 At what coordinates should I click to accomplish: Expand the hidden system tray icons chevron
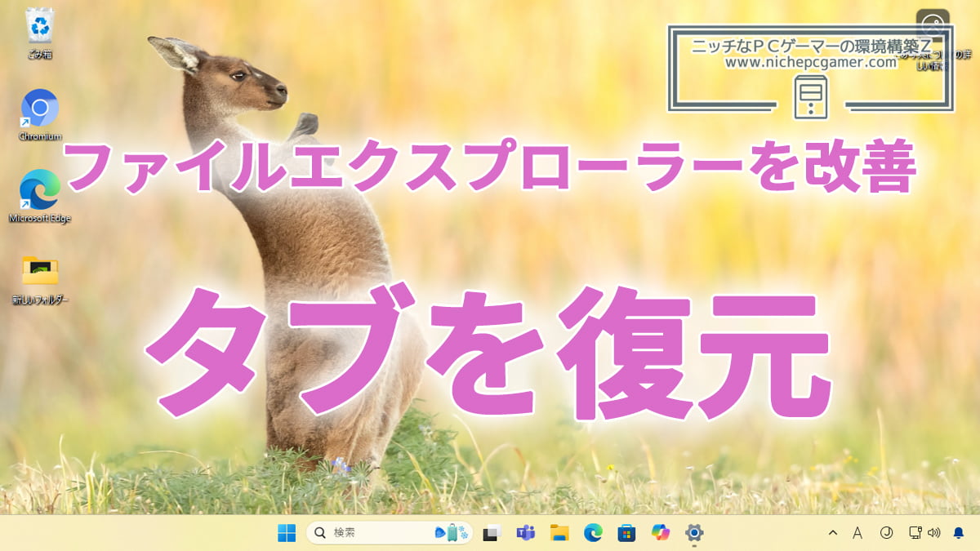point(833,533)
